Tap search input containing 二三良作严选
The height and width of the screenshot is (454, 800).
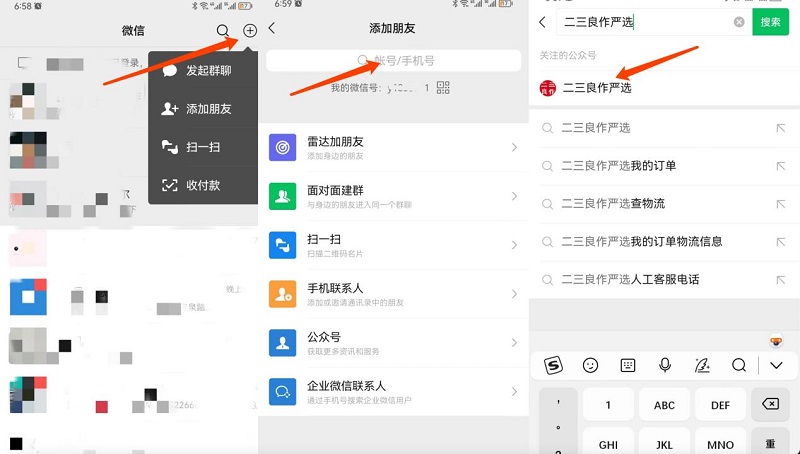pyautogui.click(x=653, y=22)
